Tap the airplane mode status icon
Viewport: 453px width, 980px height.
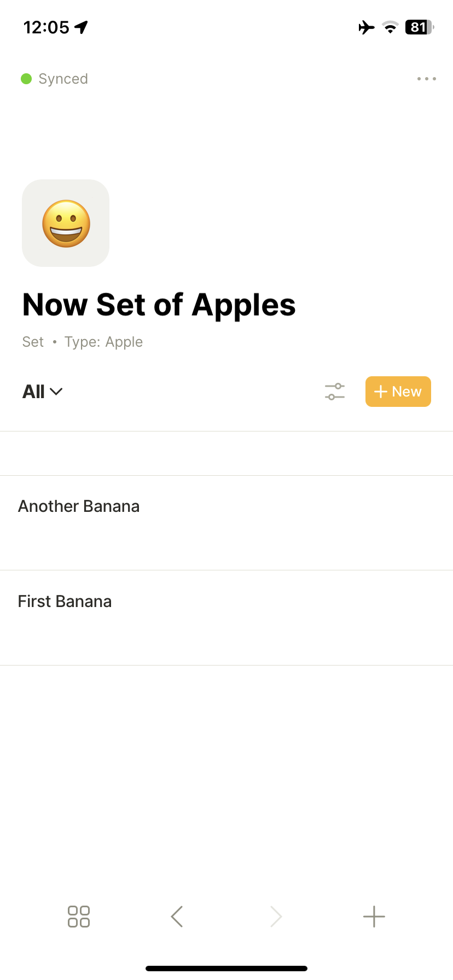click(367, 27)
